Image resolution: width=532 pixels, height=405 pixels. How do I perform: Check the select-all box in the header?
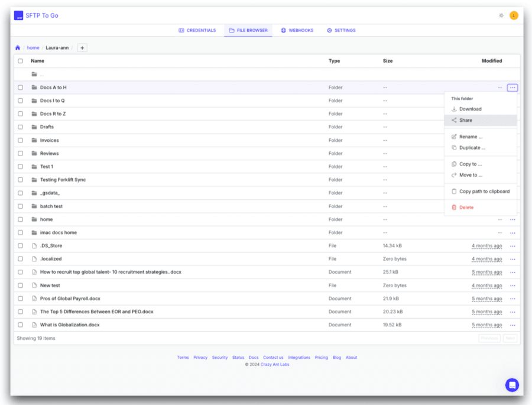(20, 60)
